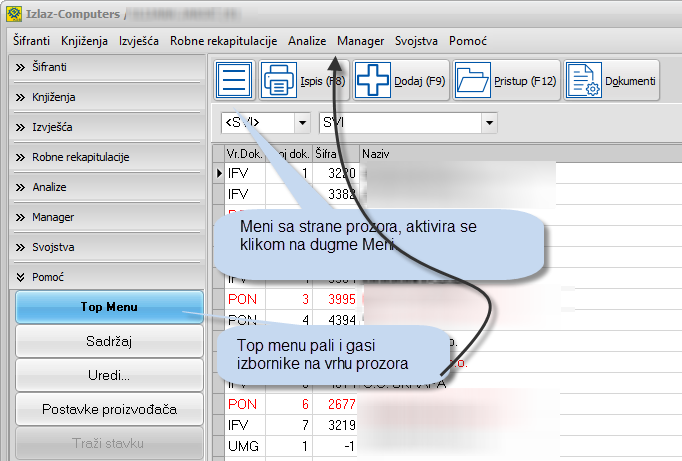
Task: Open the second SVI combo box dropdown
Action: click(x=489, y=122)
